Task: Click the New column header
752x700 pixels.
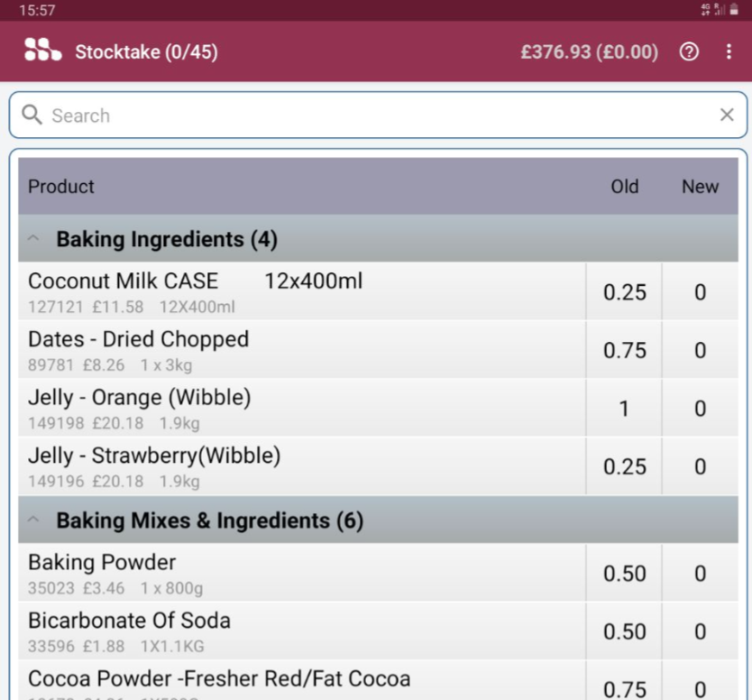Action: pyautogui.click(x=700, y=187)
